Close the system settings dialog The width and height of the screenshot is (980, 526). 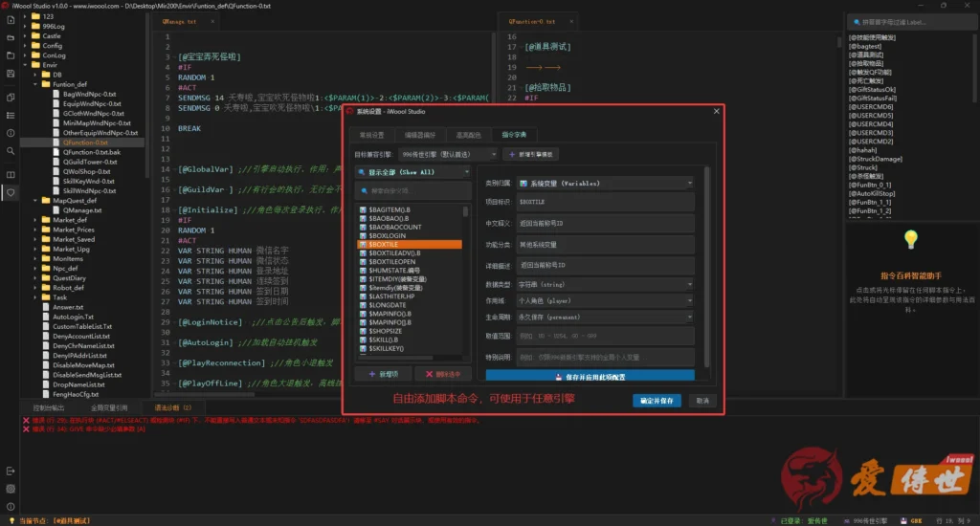(716, 111)
